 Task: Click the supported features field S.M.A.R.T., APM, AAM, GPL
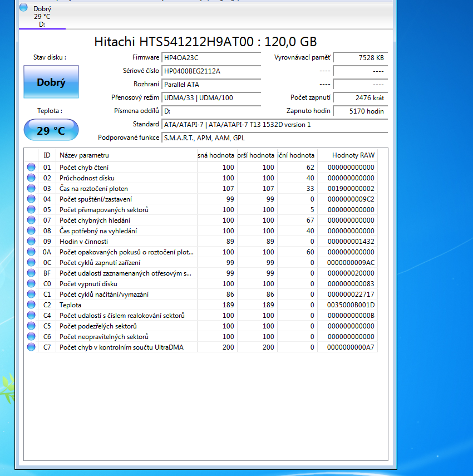274,138
